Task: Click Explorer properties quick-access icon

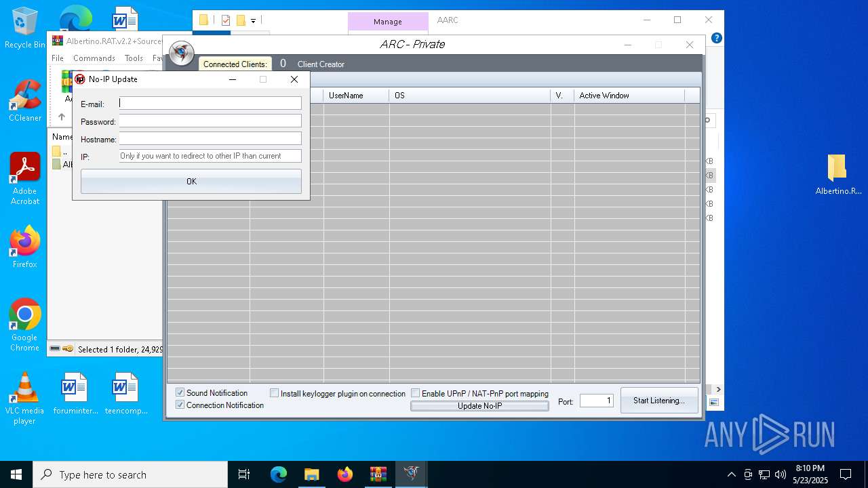Action: click(x=226, y=20)
